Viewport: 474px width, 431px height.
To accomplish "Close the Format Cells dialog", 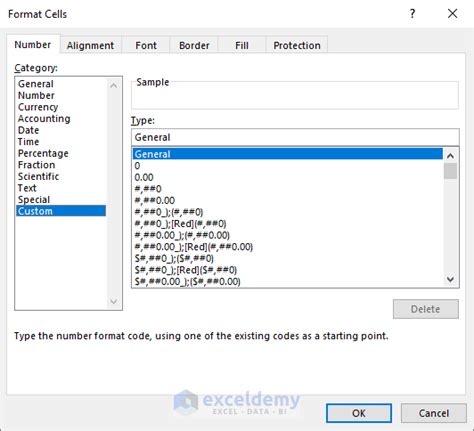I will (452, 14).
